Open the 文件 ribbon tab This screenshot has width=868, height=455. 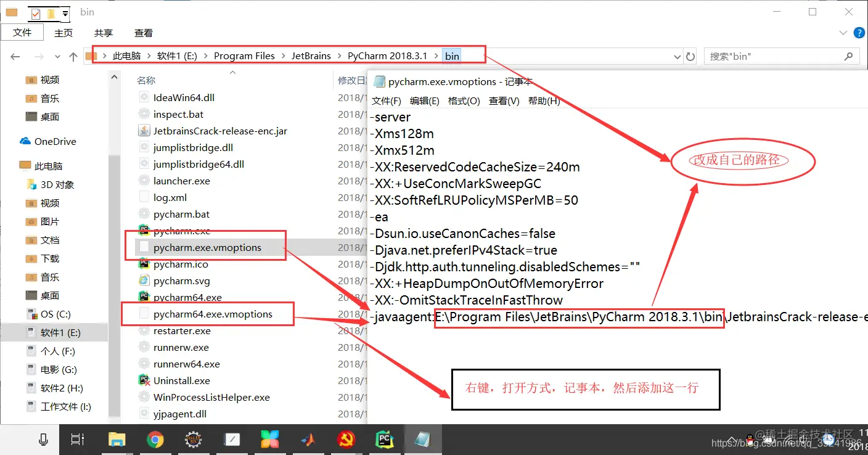click(x=22, y=33)
